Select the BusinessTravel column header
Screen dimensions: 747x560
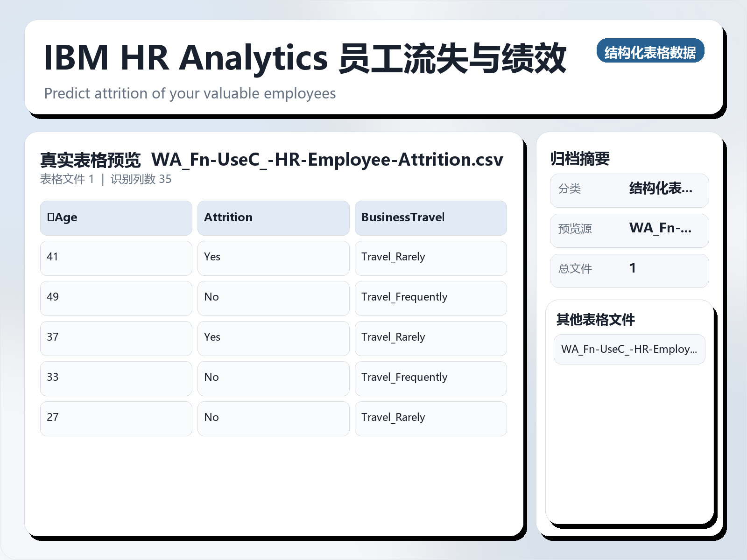tap(430, 217)
